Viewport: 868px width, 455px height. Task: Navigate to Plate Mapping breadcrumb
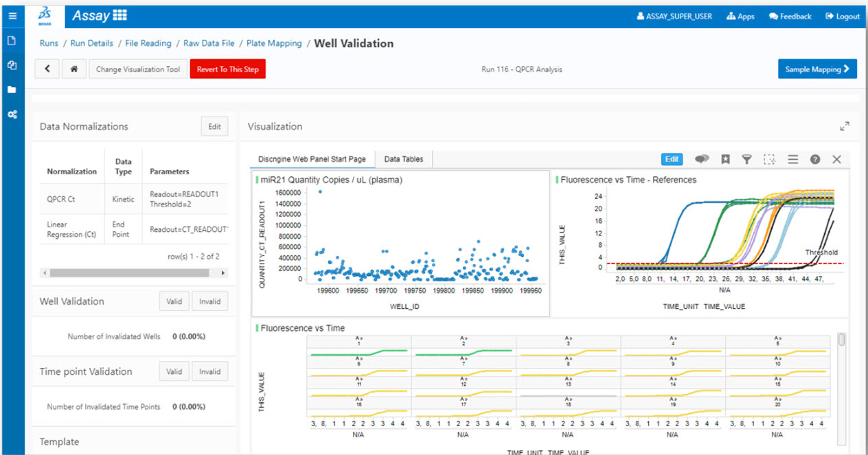coord(274,43)
